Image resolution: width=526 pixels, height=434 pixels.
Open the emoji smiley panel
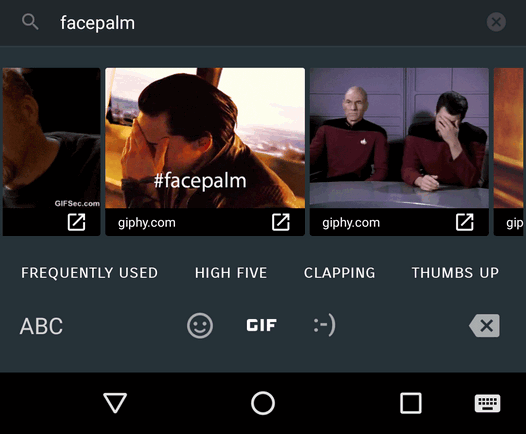click(x=200, y=326)
